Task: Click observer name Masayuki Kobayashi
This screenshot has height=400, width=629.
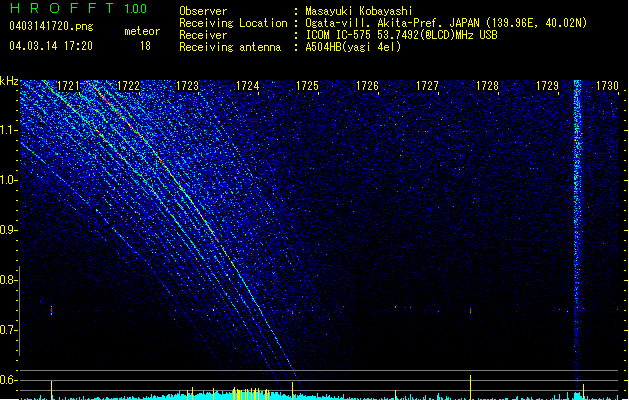Action: point(359,11)
